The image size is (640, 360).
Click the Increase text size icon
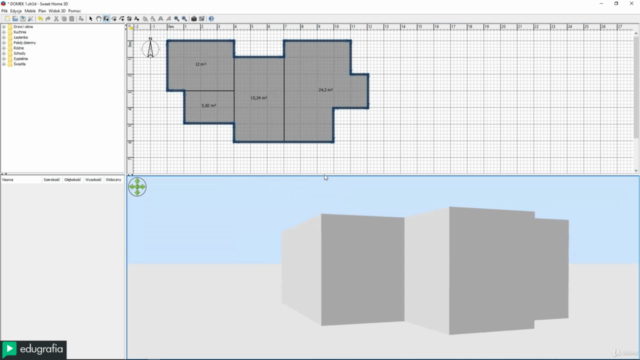(145, 19)
